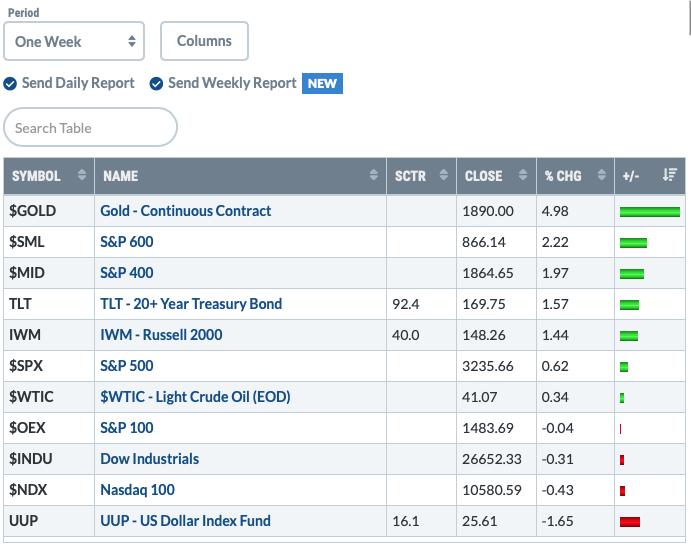Image resolution: width=691 pixels, height=546 pixels.
Task: Sort table by NAME column arrows
Action: [374, 175]
